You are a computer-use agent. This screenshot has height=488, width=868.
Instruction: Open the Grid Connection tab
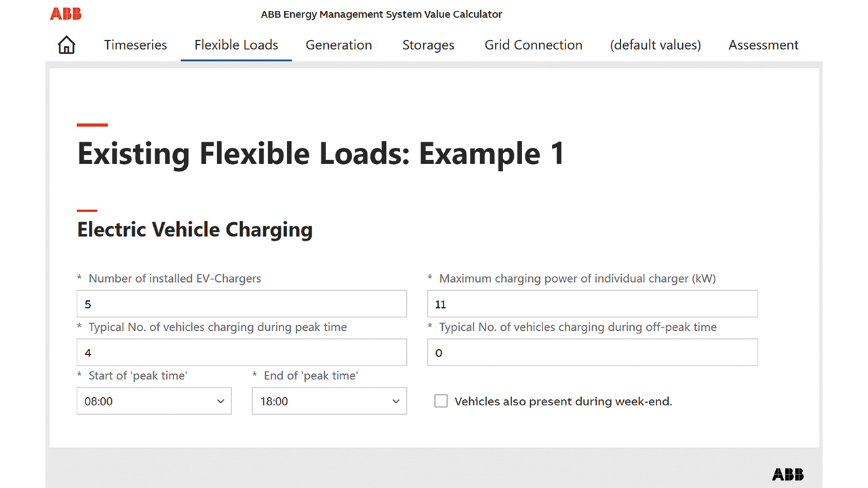click(x=533, y=45)
